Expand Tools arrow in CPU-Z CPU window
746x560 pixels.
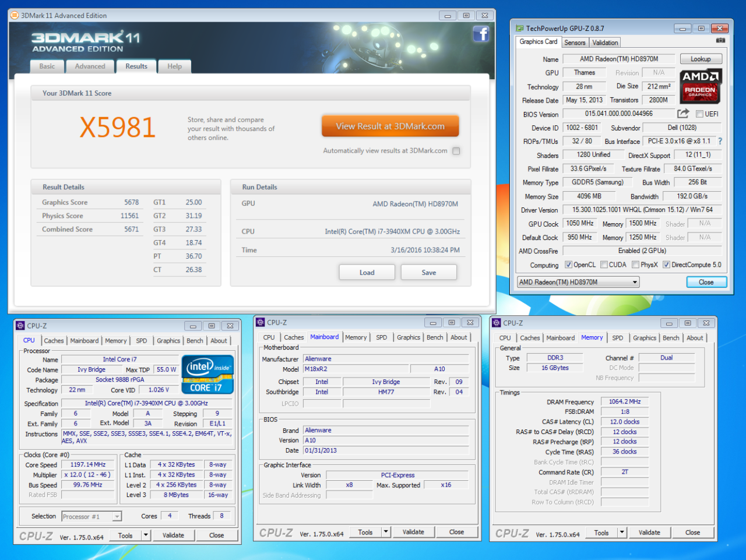pyautogui.click(x=146, y=535)
